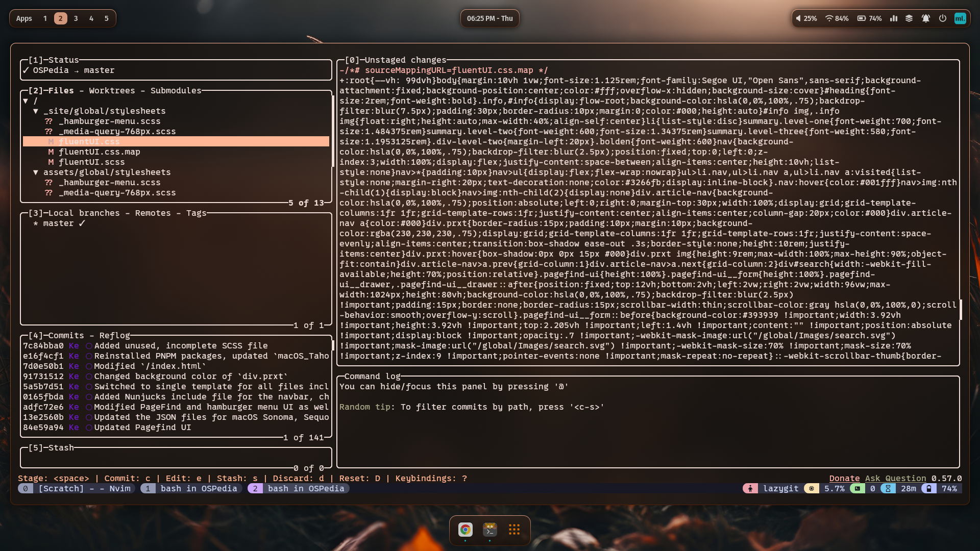This screenshot has height=551, width=980.
Task: Collapse the assets/global/stylesheets folder
Action: coord(36,172)
